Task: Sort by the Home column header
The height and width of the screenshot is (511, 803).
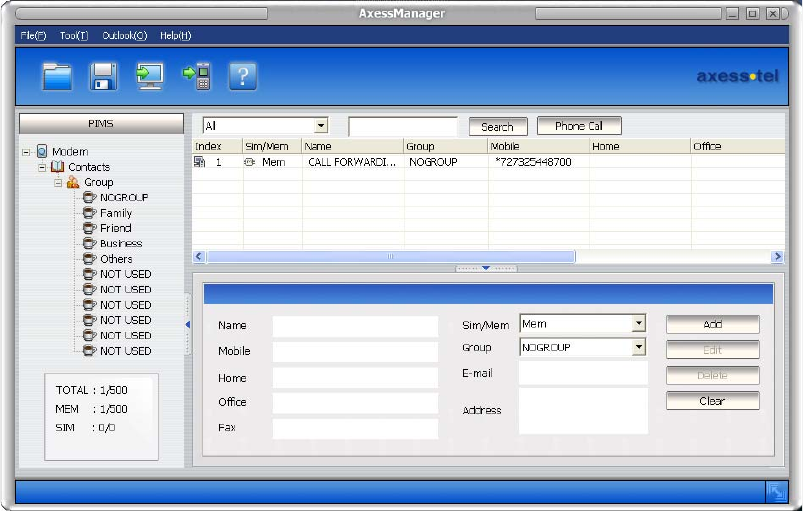Action: pos(640,146)
